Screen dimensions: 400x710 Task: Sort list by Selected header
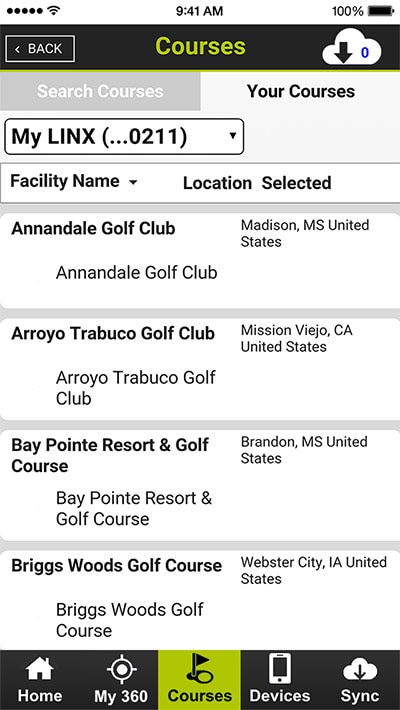[296, 183]
